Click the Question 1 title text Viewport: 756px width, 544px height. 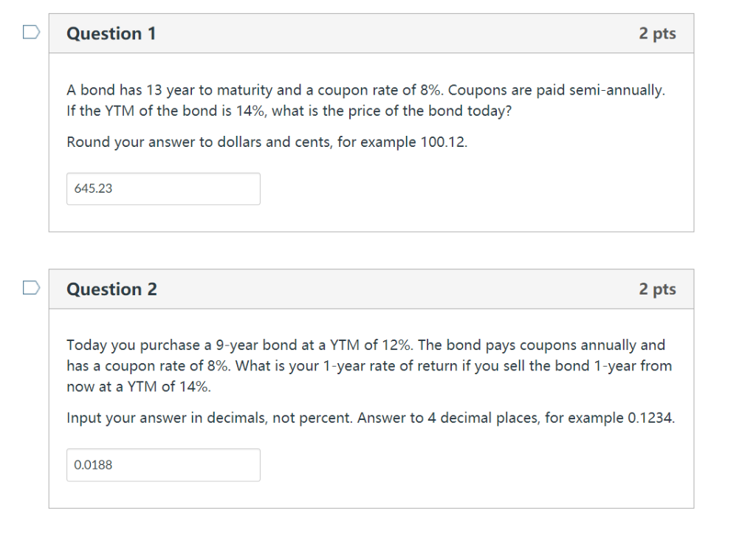click(111, 33)
